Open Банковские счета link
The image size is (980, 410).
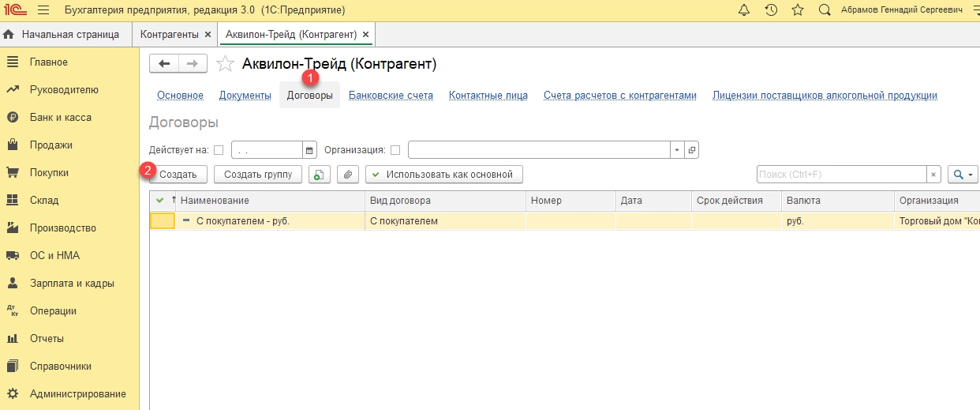[391, 96]
